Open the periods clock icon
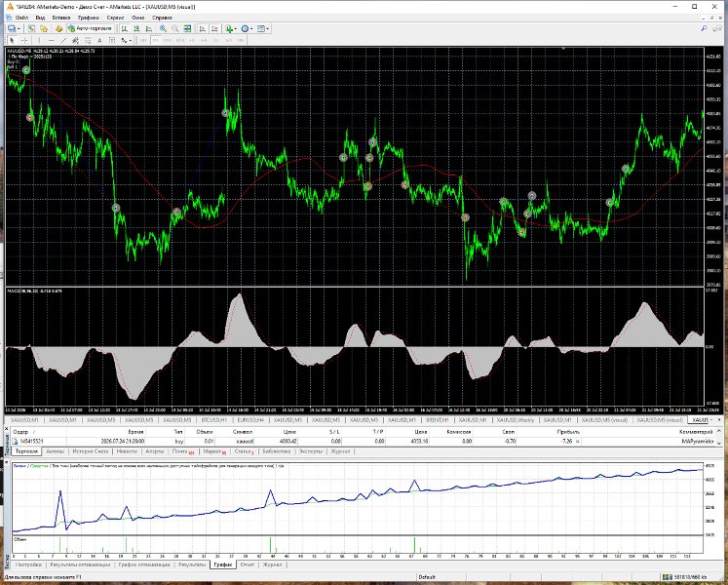Screen dimensions: 728x585 coord(245,29)
